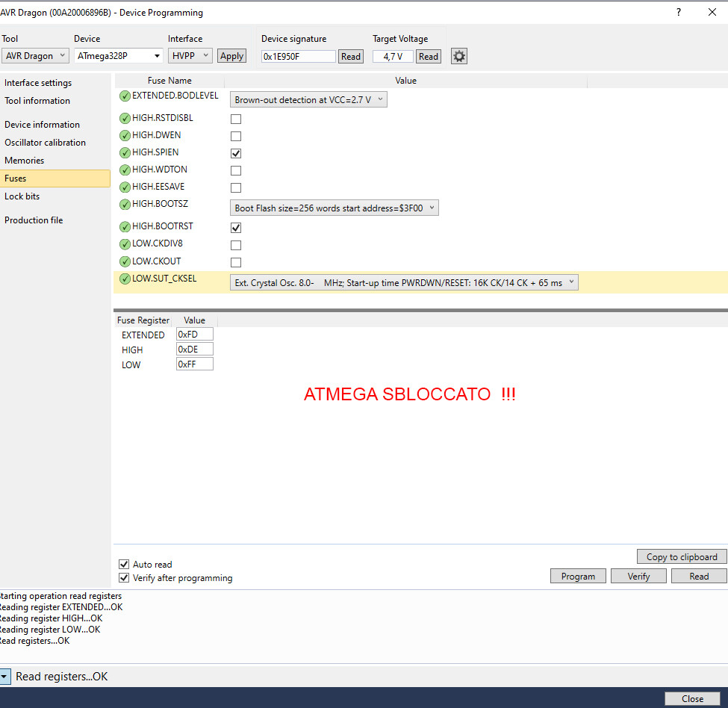Expand the Boot Flash size dropdown
The width and height of the screenshot is (728, 708).
tap(335, 208)
